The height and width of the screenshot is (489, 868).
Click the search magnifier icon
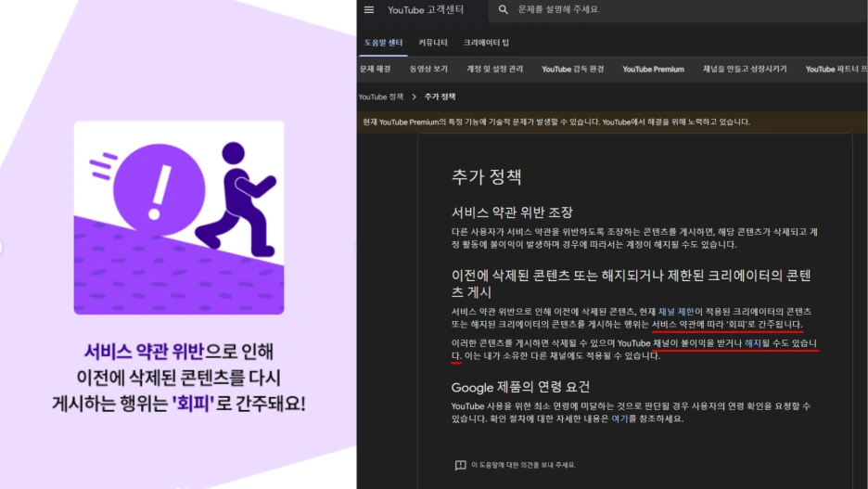click(x=503, y=9)
